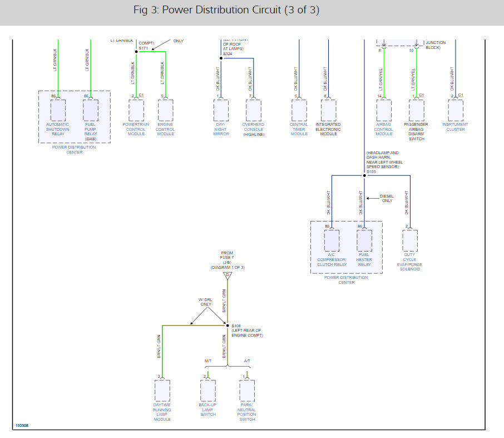Viewport: 504px width, 438px height.
Task: Click the Back-Up Lamp Switch label
Action: 208,410
